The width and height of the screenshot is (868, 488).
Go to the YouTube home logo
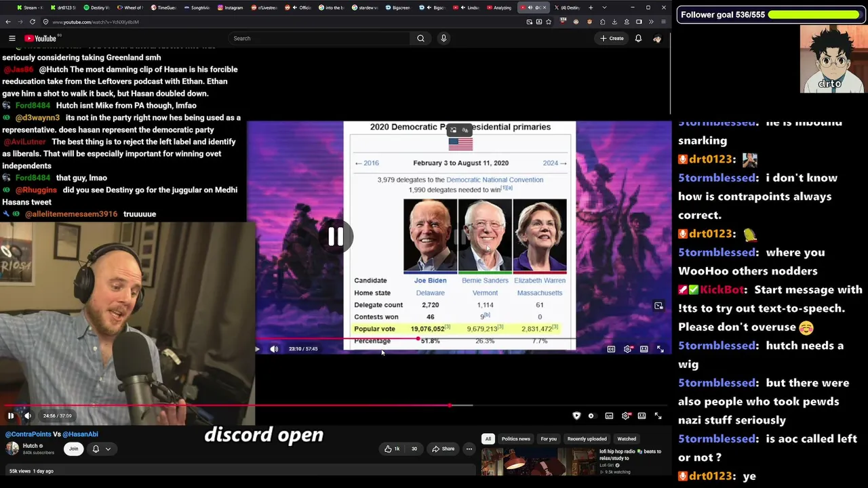click(41, 39)
